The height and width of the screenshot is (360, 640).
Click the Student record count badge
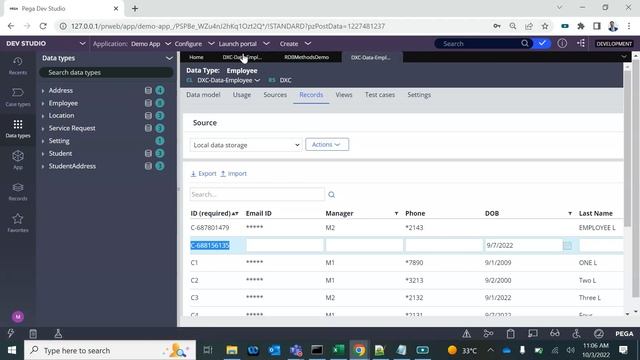tap(160, 153)
